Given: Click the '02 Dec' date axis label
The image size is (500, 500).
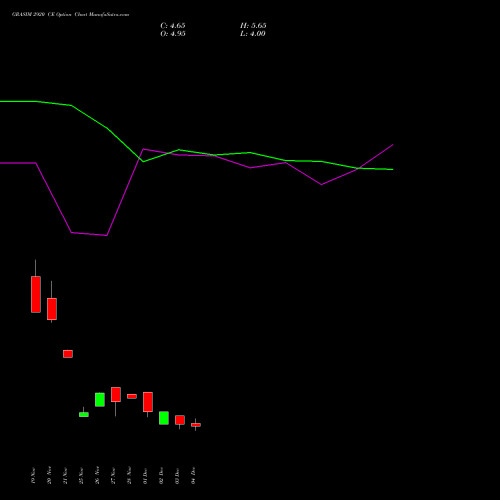Looking at the screenshot, I should (161, 476).
